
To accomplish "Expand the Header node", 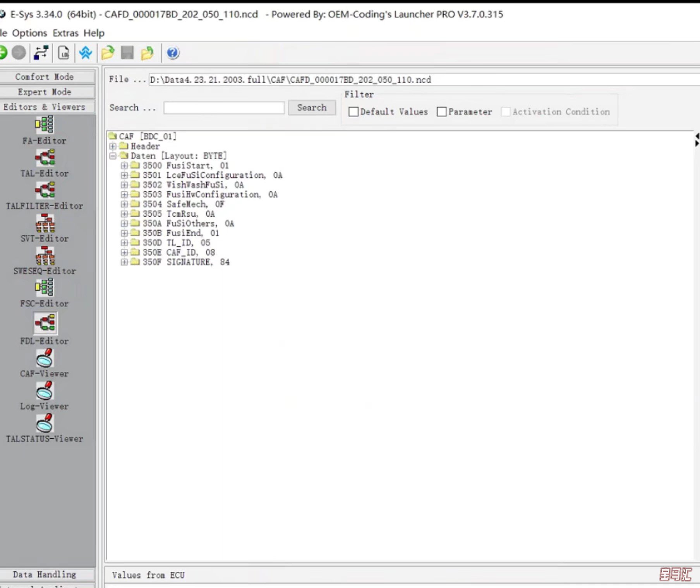I will tap(113, 146).
